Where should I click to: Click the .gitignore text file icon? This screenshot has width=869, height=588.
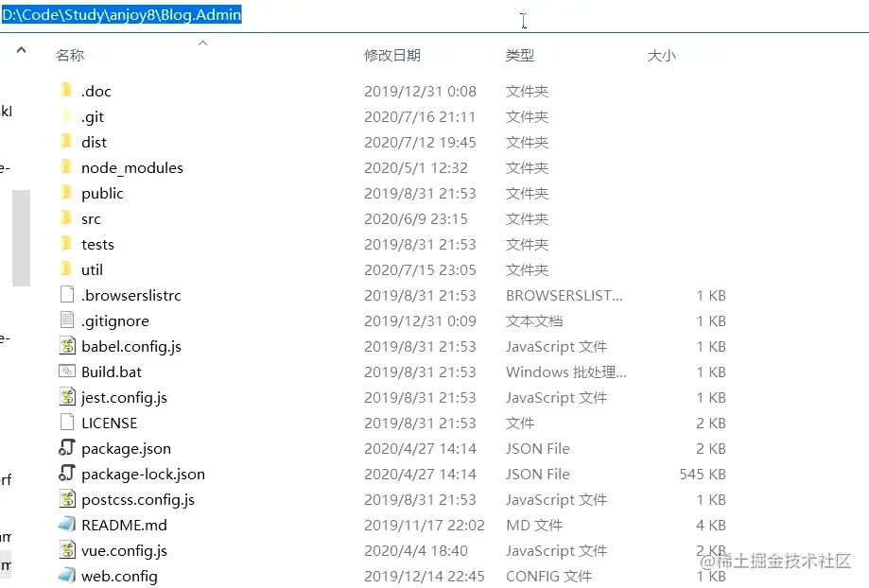point(67,320)
